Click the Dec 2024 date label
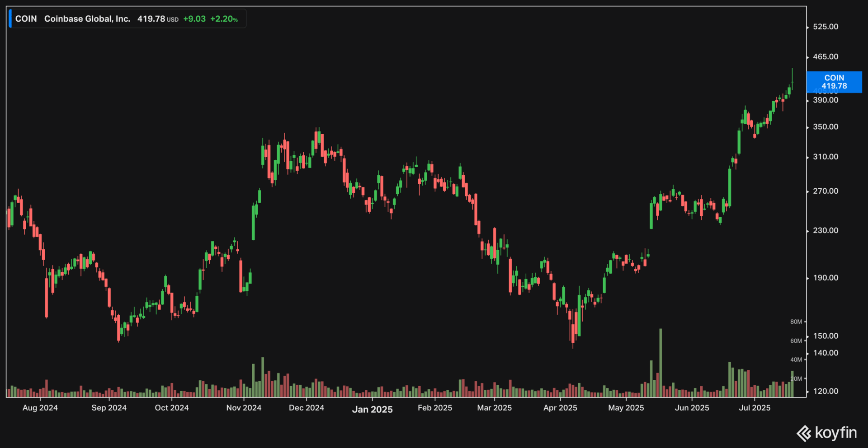Screen dimensions: 868x448 point(307,408)
